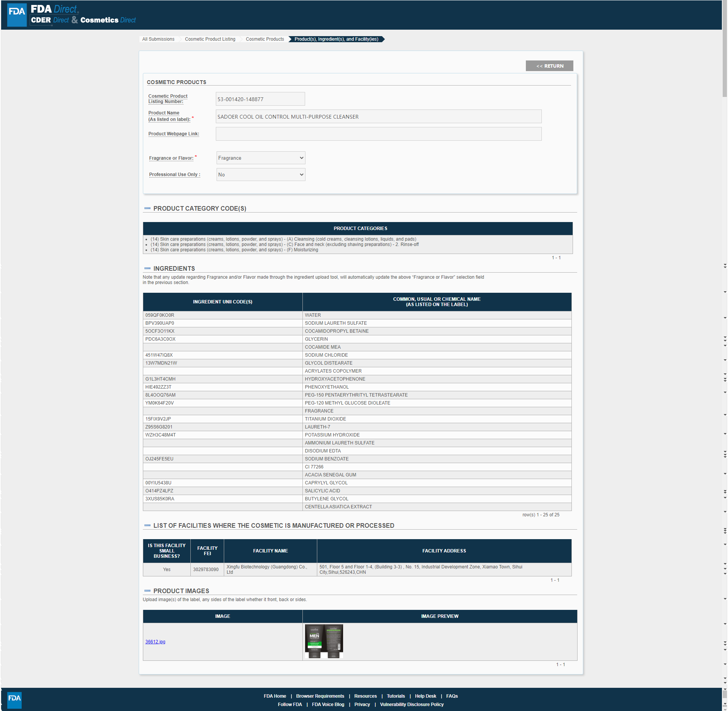
Task: Navigate to Cosmetic Products breadcrumb
Action: tap(265, 39)
